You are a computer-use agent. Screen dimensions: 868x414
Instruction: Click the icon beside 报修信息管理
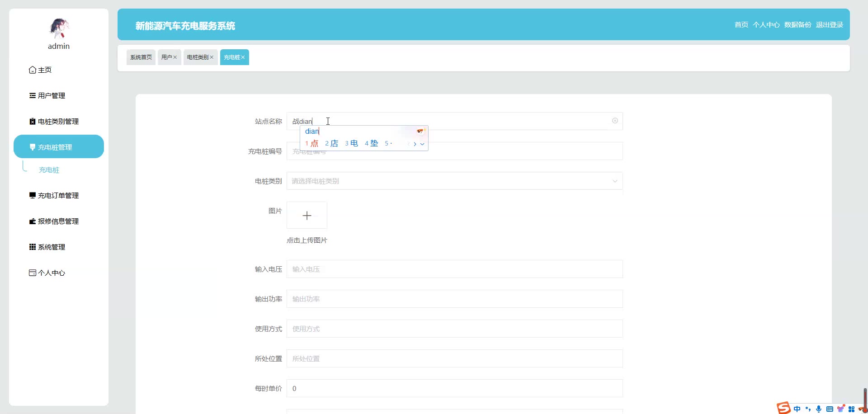(x=33, y=221)
